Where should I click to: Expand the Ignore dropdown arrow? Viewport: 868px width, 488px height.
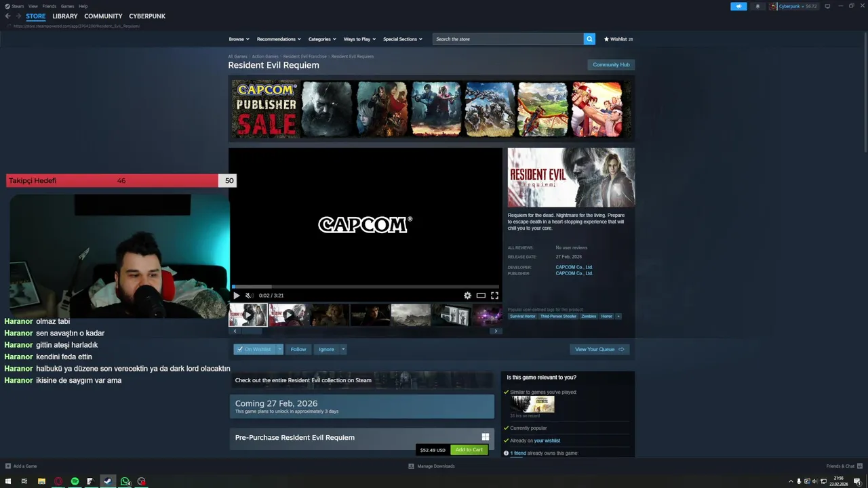coord(343,349)
